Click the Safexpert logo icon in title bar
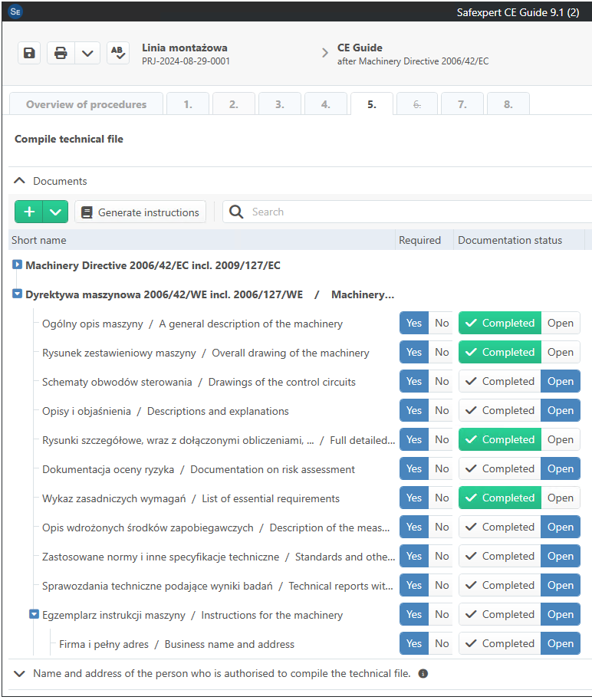The height and width of the screenshot is (700, 592). click(x=15, y=12)
